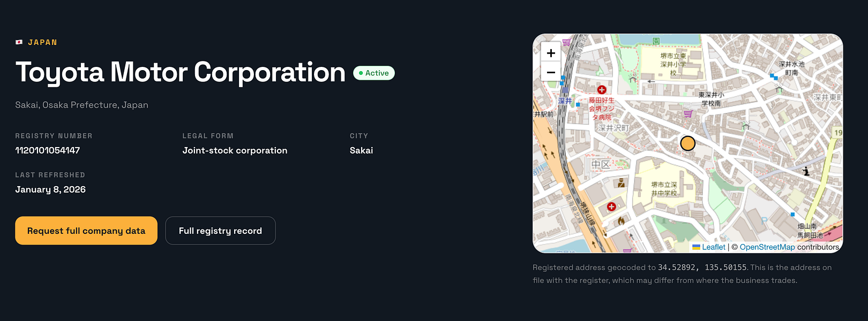
Task: Click the information icon on the map
Action: [806, 171]
